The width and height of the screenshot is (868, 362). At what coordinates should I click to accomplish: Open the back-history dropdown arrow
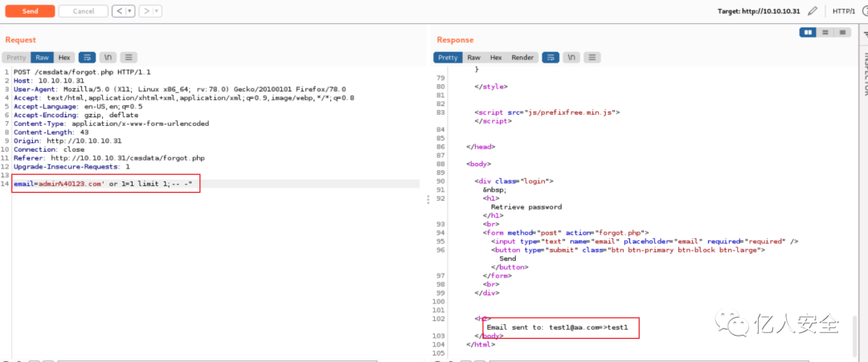point(130,11)
